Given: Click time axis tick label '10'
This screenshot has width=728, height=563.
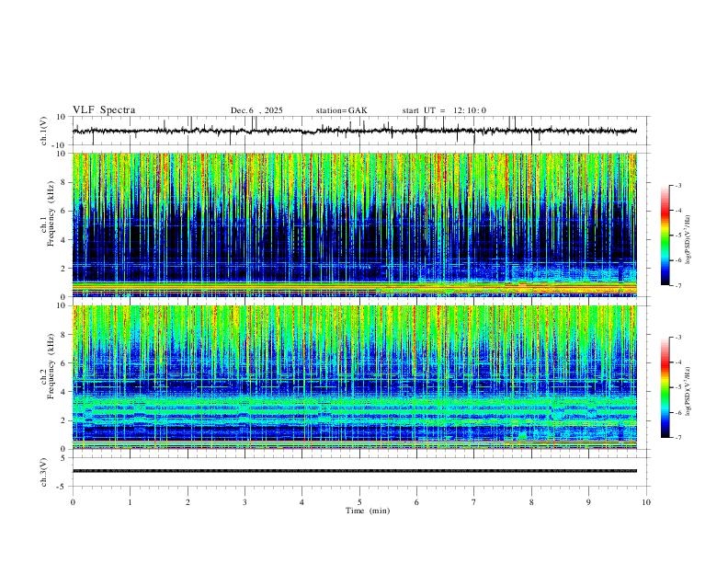Looking at the screenshot, I should coord(646,502).
